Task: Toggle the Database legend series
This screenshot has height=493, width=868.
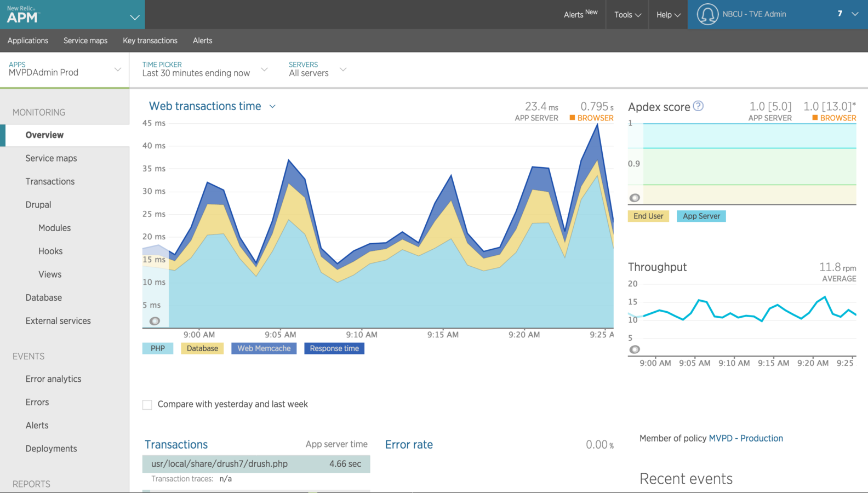Action: [x=202, y=348]
